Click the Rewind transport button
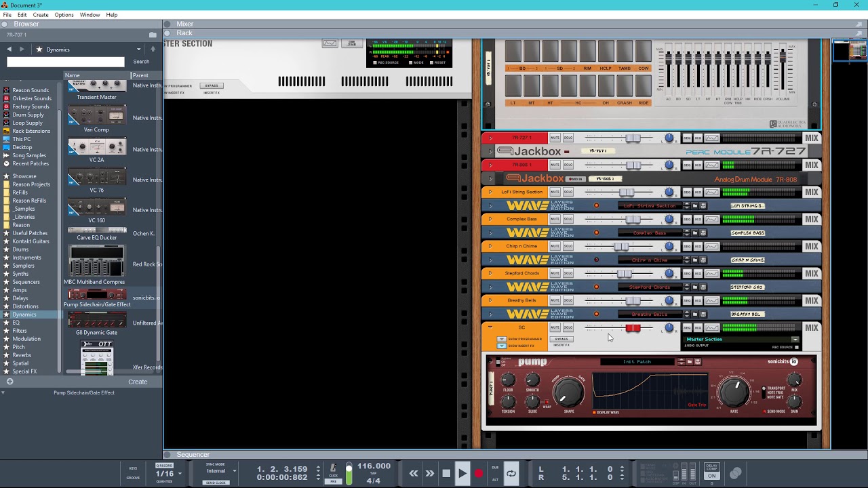The width and height of the screenshot is (868, 488). click(x=414, y=474)
